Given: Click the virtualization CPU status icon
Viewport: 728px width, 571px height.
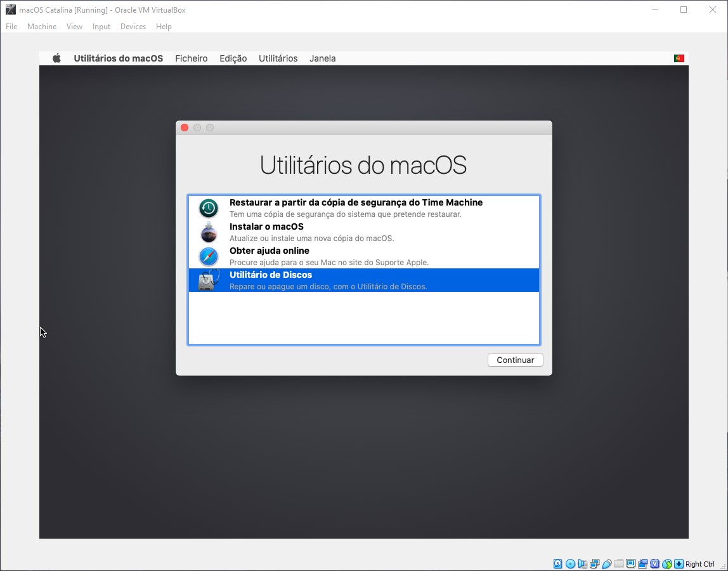Looking at the screenshot, I should click(654, 564).
